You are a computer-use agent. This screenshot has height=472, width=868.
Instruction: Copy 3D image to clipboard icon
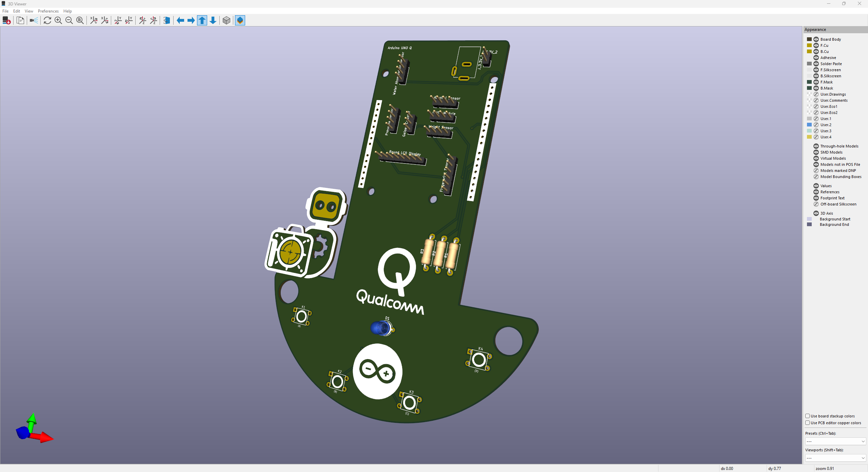click(20, 20)
